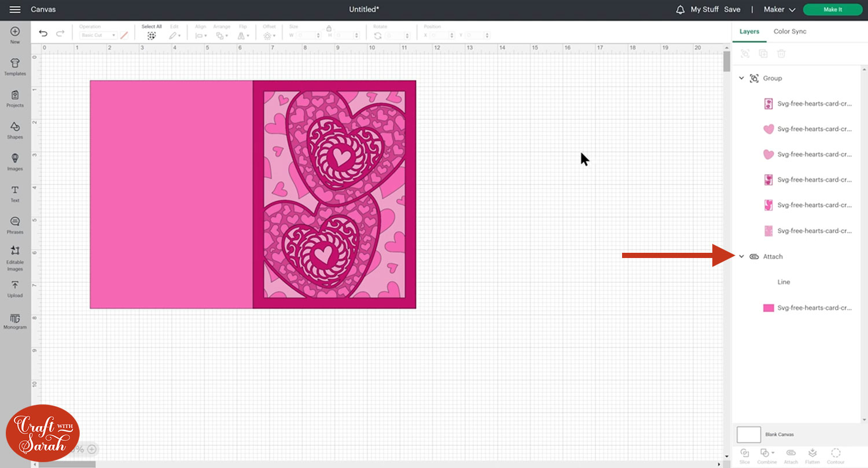Screen dimensions: 868x468
Task: Collapse the Attach layer group
Action: pyautogui.click(x=741, y=256)
